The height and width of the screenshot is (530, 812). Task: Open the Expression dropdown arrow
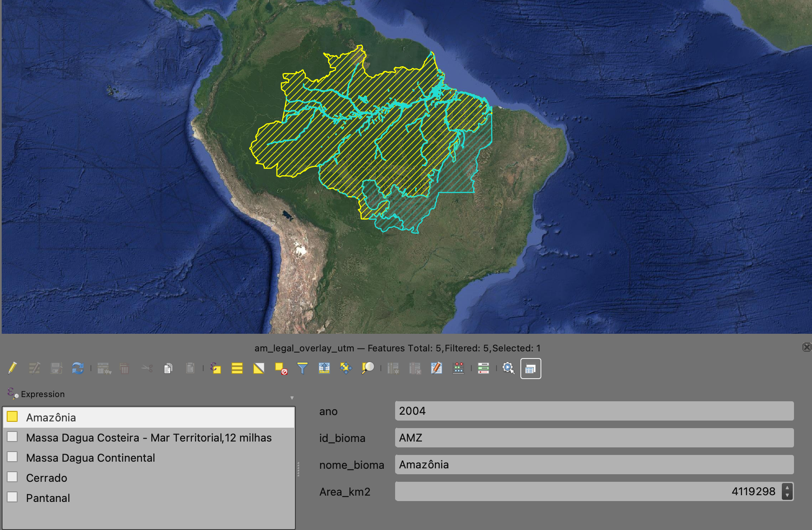292,397
